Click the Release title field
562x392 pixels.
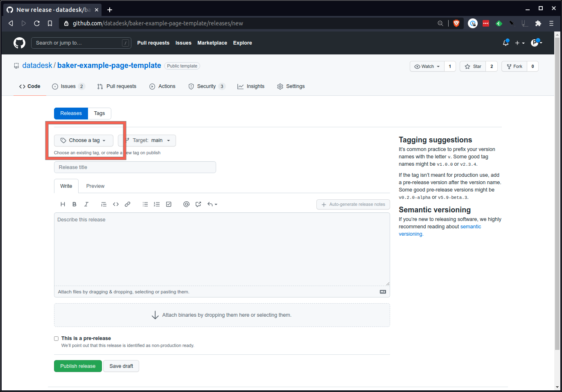point(135,167)
